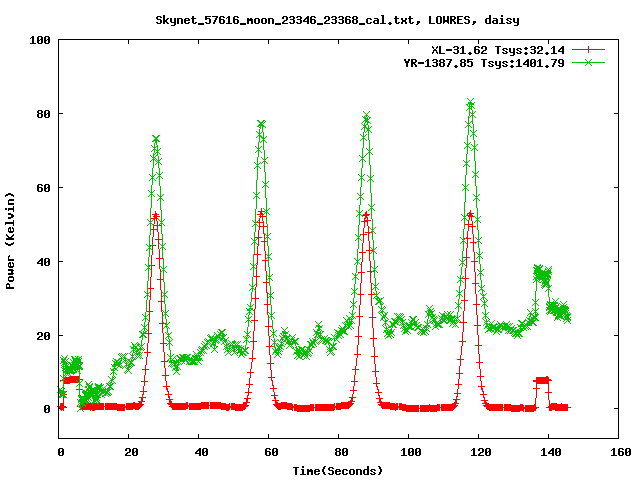Screen dimensions: 640x480
Task: Click y-axis tick label 20
Action: [x=44, y=336]
